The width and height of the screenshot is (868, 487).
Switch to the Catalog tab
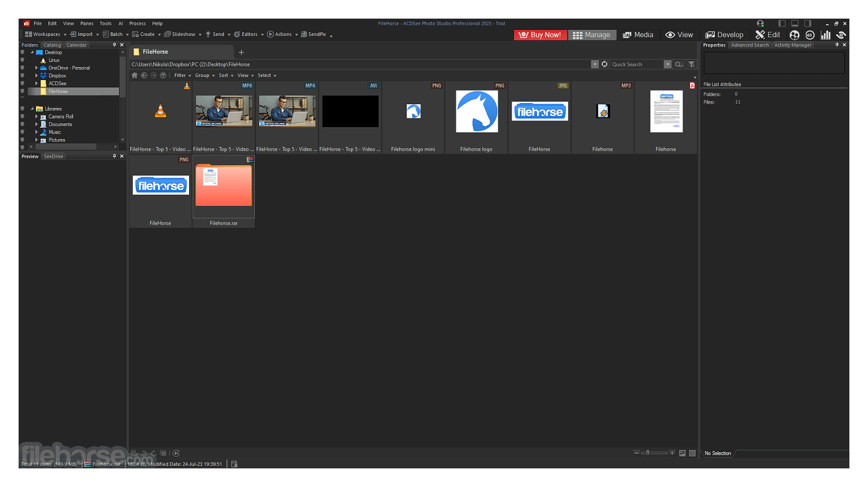52,45
